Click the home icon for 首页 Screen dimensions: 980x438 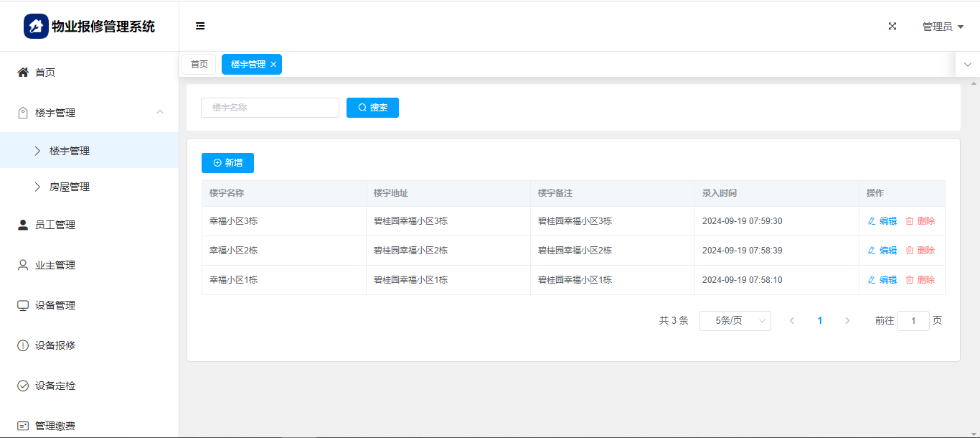pos(23,73)
